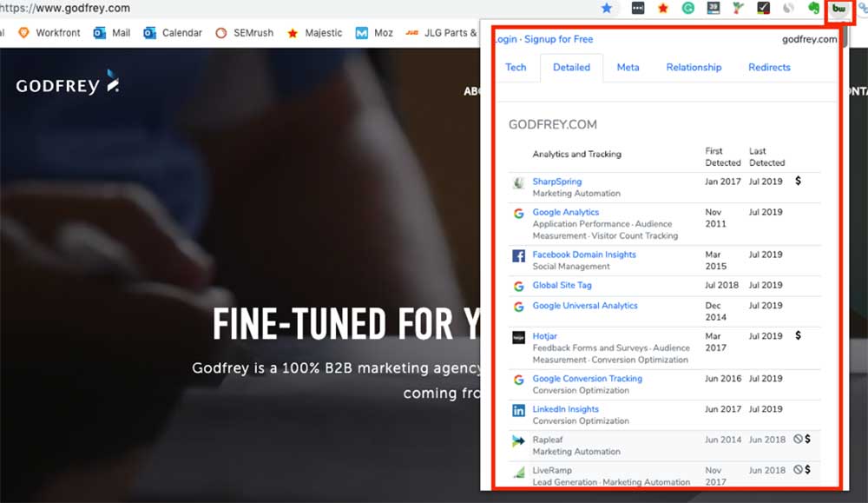Open the green plant sprout extension icon
Viewport: 868px width, 503px height.
coord(738,8)
